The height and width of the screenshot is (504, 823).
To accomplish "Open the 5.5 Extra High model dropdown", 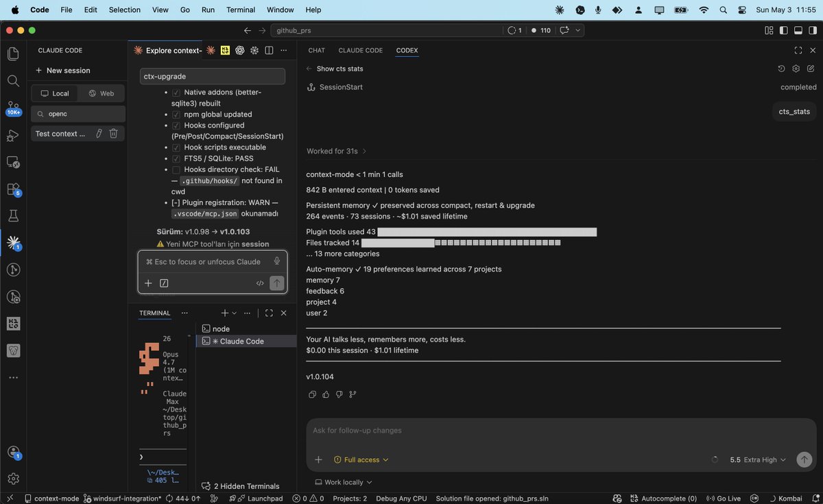I will (757, 459).
